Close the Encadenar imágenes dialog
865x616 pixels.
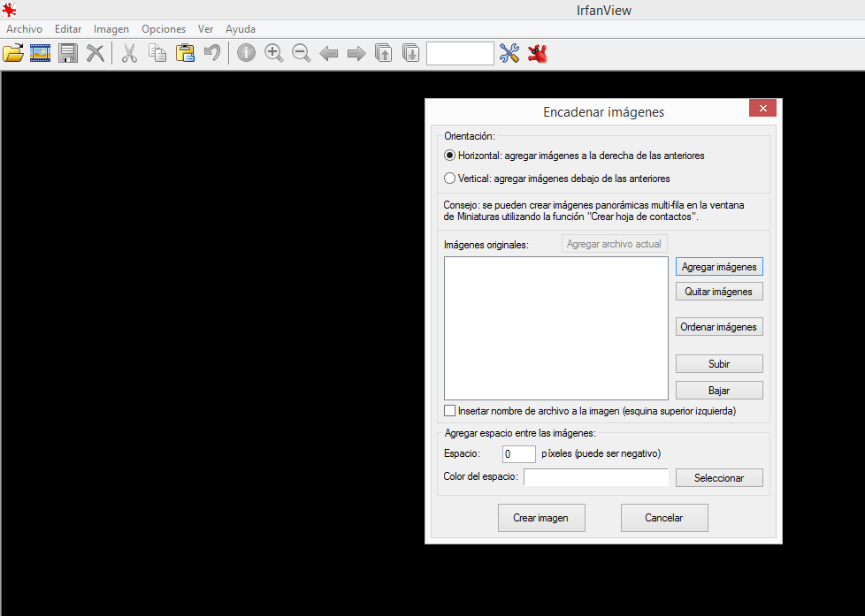tap(762, 108)
